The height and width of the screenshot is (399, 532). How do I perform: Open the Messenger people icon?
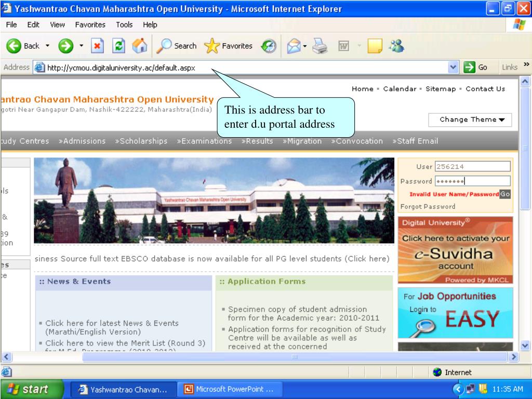click(396, 46)
